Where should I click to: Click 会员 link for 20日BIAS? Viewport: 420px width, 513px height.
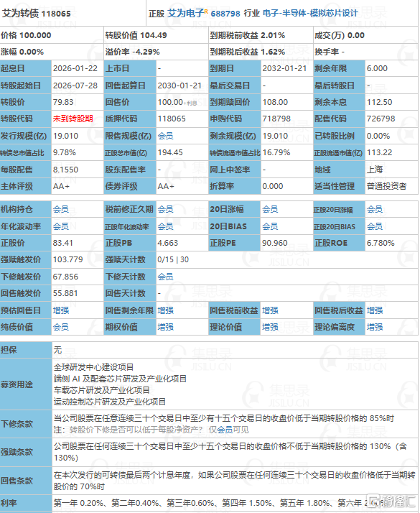pos(270,226)
